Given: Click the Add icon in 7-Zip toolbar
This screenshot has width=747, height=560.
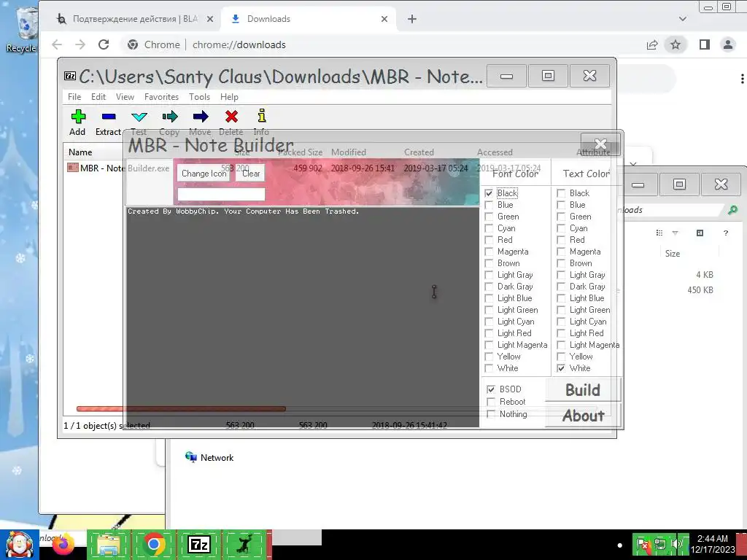Looking at the screenshot, I should coord(78,117).
